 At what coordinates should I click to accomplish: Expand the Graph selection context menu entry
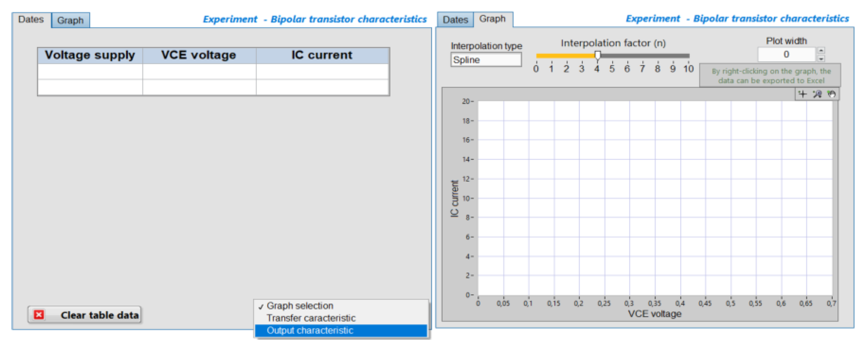point(300,306)
